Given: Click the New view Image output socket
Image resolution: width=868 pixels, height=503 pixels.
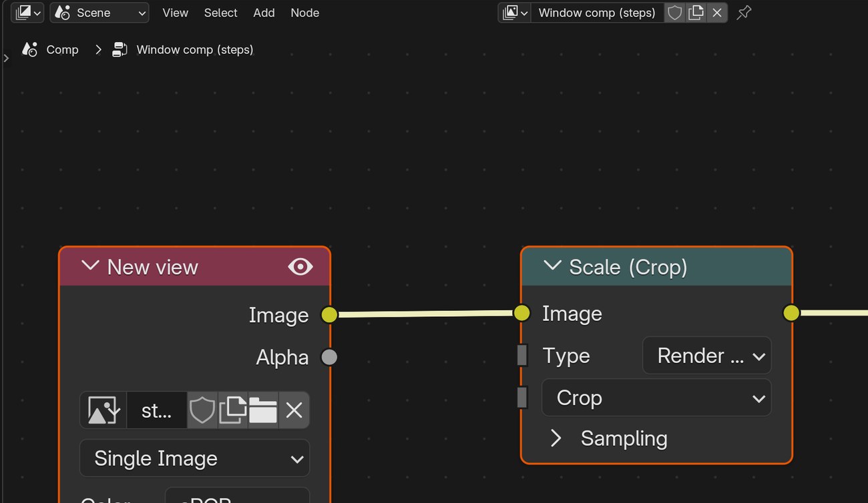Looking at the screenshot, I should [x=329, y=315].
